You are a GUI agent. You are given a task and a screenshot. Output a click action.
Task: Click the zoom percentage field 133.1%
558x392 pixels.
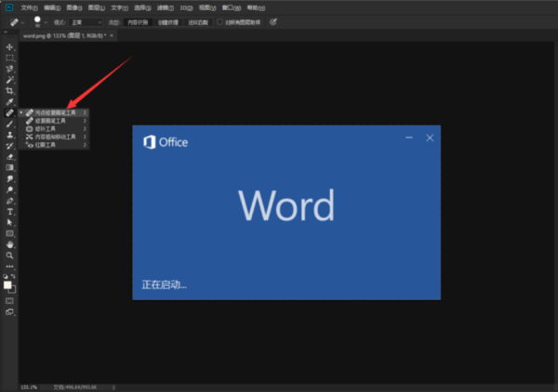(29, 387)
